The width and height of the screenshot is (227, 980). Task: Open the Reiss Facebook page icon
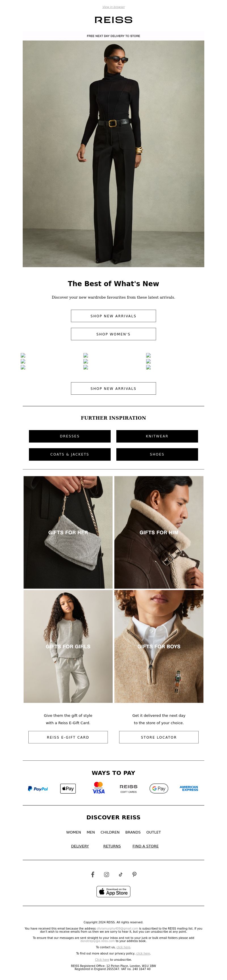pos(93,874)
